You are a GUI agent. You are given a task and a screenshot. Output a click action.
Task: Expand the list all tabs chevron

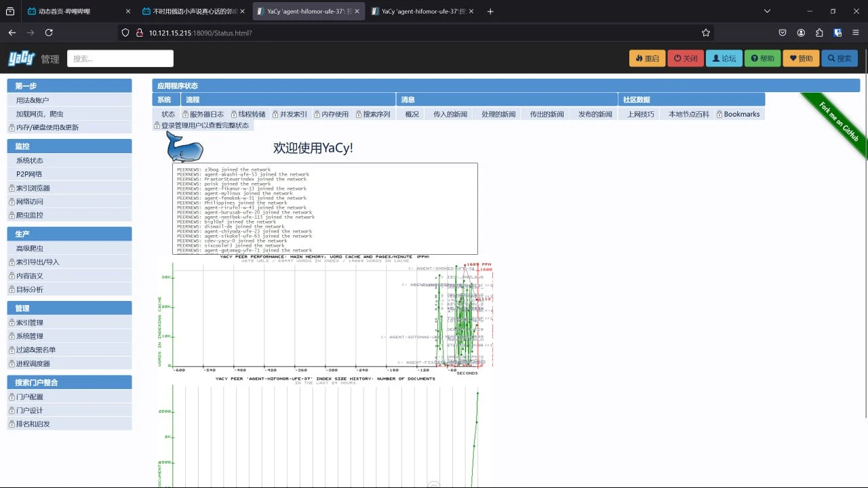767,12
